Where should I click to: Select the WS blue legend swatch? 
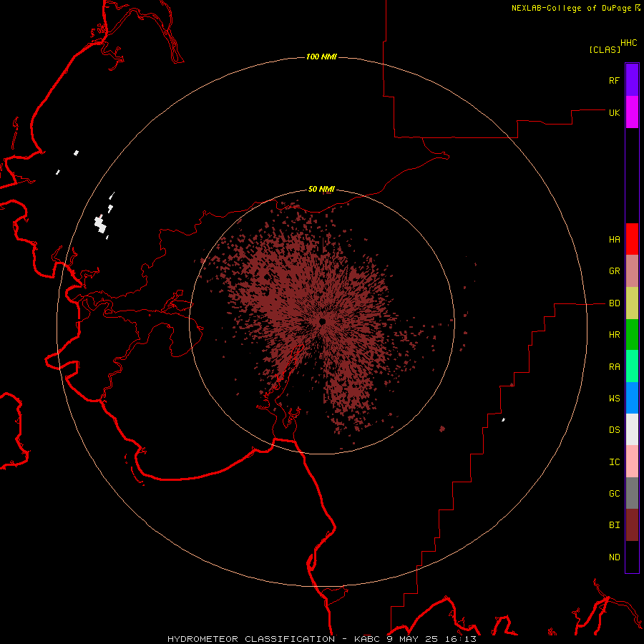click(632, 398)
